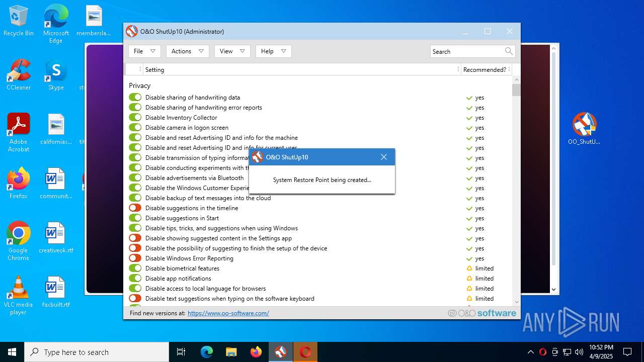Launch Edge from the taskbar
This screenshot has height=362, width=644.
click(207, 352)
